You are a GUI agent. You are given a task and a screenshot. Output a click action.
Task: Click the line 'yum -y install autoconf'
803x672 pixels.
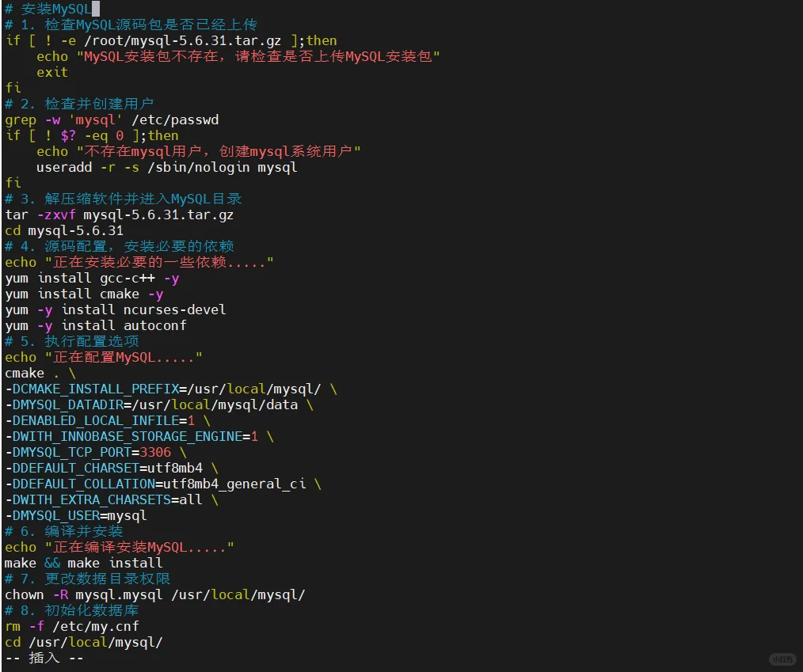(96, 325)
